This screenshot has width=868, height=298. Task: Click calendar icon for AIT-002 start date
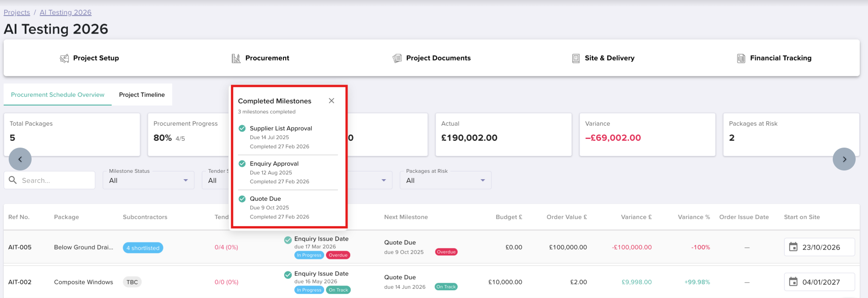[793, 282]
